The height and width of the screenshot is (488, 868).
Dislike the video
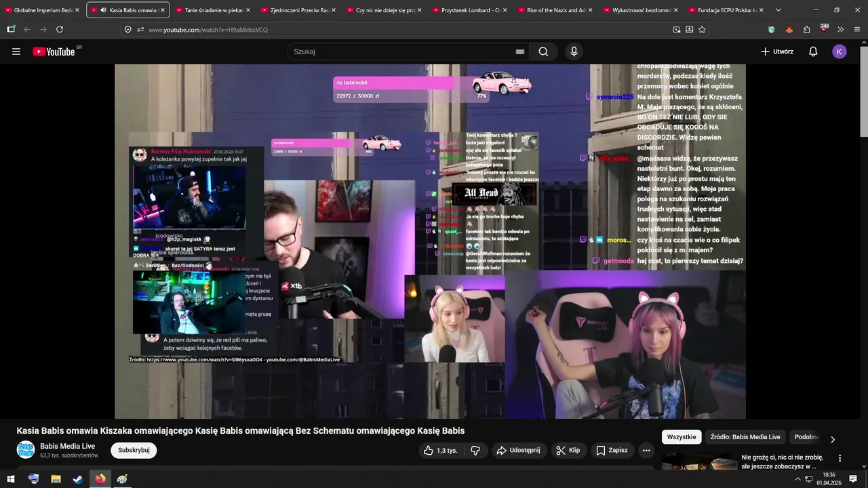pos(475,450)
